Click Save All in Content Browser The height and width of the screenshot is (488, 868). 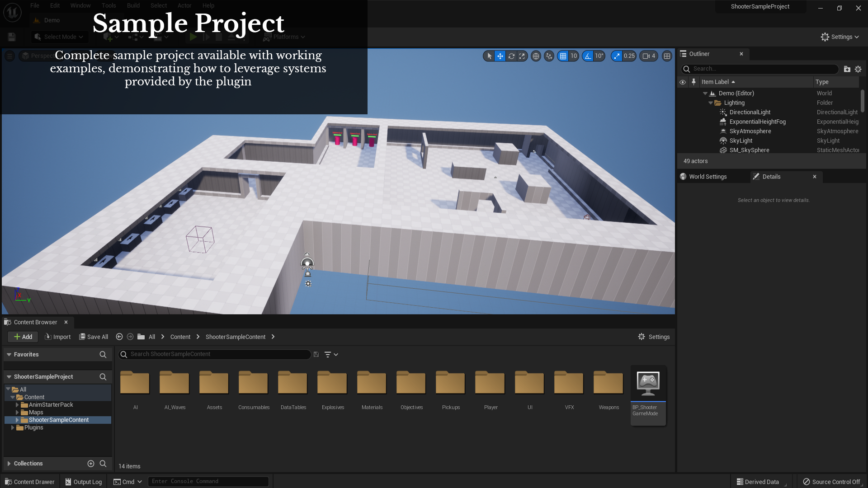pyautogui.click(x=94, y=337)
